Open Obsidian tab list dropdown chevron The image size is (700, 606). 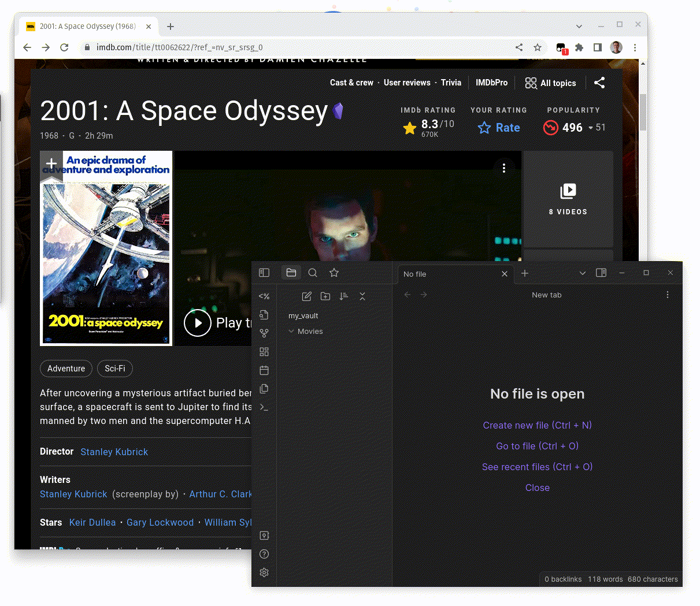pyautogui.click(x=582, y=273)
